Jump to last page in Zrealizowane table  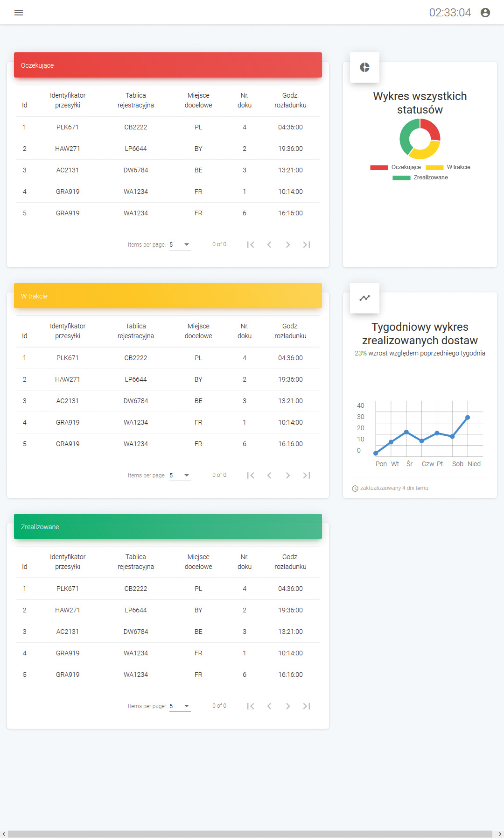(307, 706)
